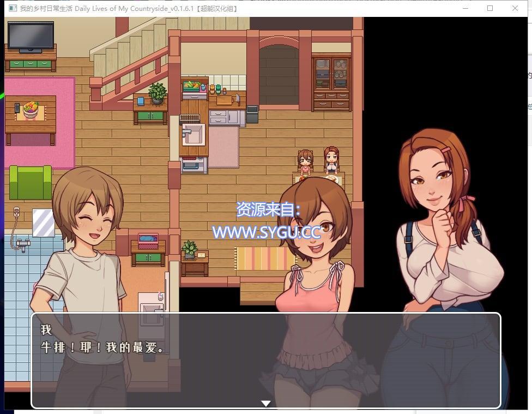Viewport: 532px width, 414px height.
Task: Click the laptop on the green-drawer desk
Action: [148, 241]
